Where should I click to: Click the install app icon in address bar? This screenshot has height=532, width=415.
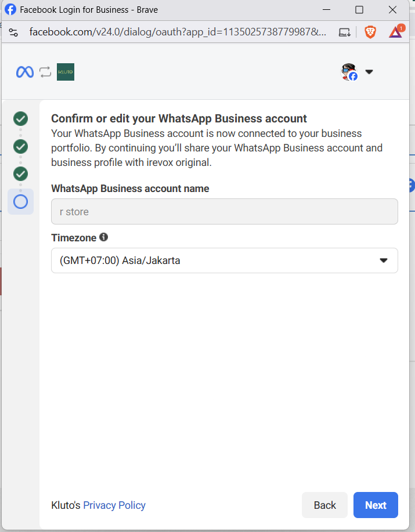coord(344,32)
